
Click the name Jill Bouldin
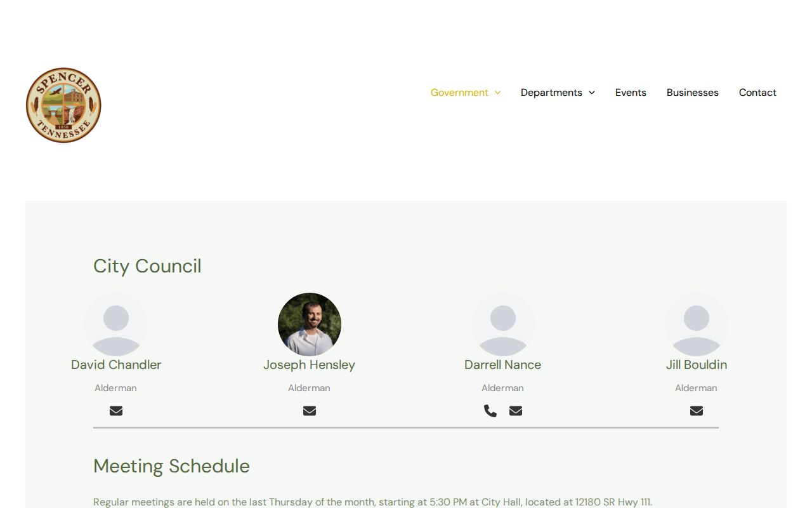697,365
